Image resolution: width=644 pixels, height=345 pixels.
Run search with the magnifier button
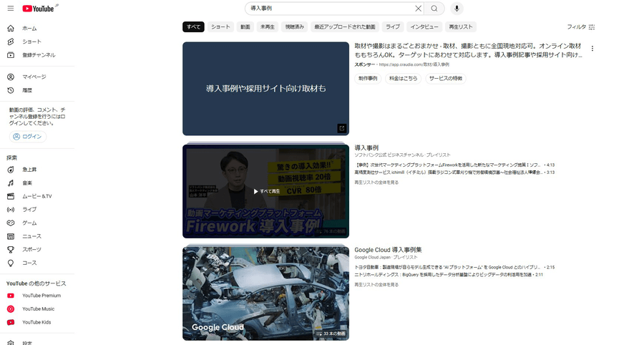(434, 8)
